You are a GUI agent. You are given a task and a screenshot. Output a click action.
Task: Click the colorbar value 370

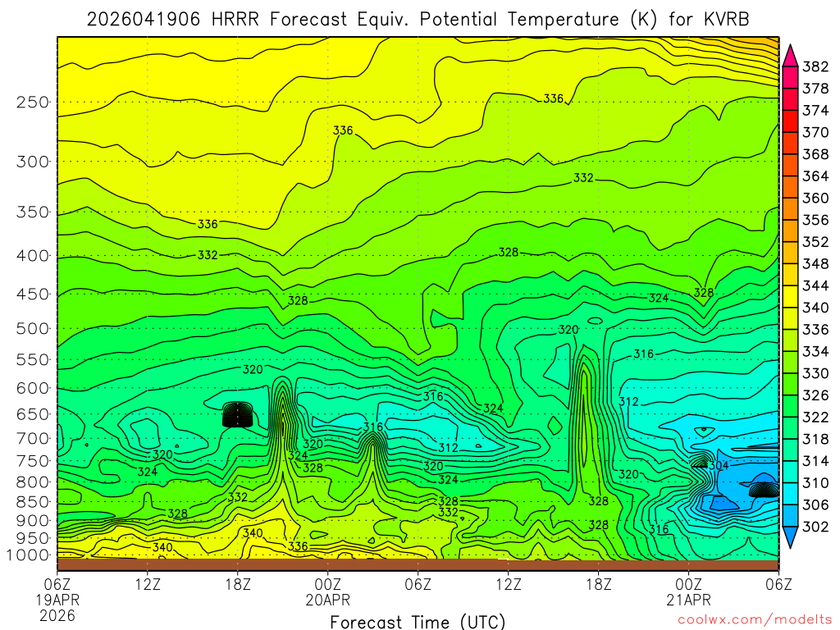(815, 133)
